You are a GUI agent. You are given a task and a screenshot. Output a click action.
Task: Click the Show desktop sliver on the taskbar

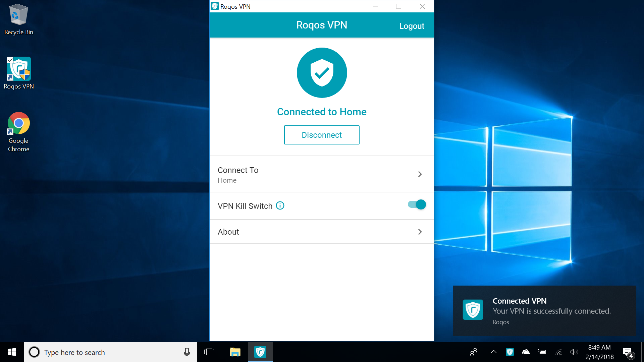642,352
